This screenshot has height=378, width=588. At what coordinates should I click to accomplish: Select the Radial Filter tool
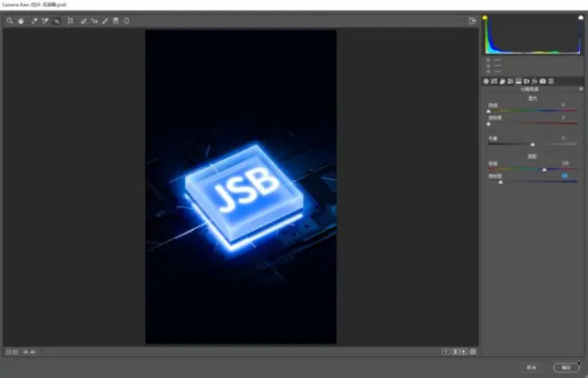[x=127, y=21]
